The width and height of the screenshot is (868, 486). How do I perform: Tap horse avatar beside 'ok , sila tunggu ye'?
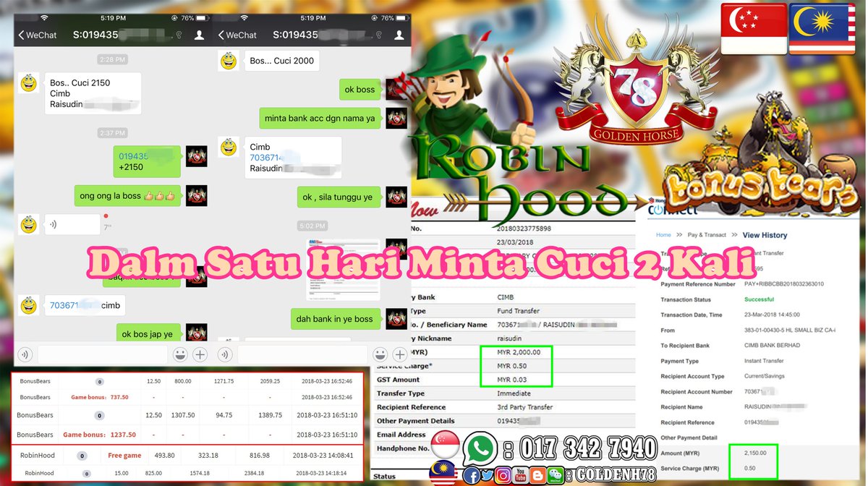click(x=396, y=197)
